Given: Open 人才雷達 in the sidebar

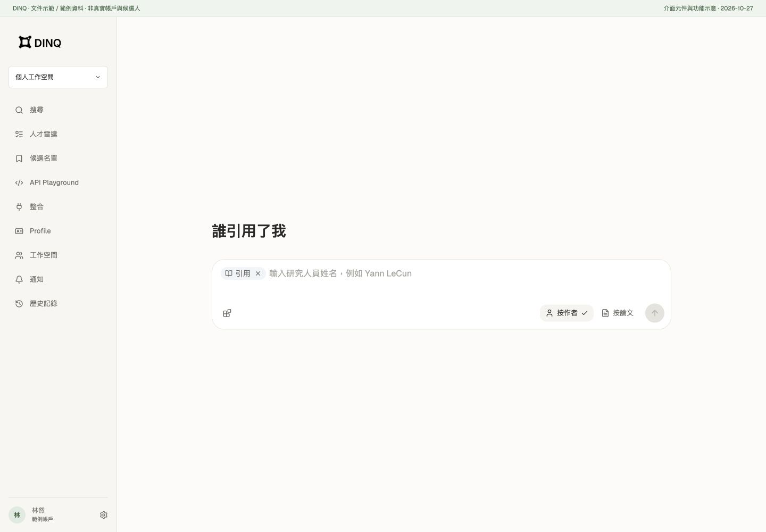Looking at the screenshot, I should [x=58, y=134].
